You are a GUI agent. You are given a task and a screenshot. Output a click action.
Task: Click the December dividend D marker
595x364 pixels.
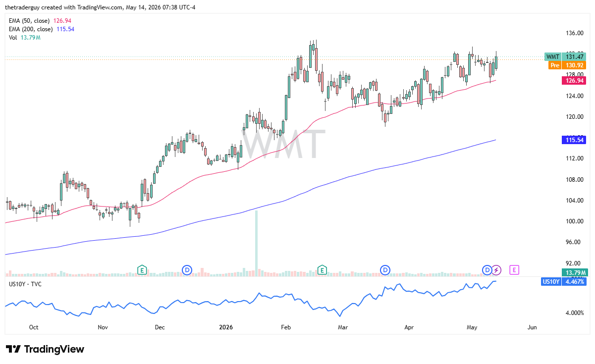[187, 270]
